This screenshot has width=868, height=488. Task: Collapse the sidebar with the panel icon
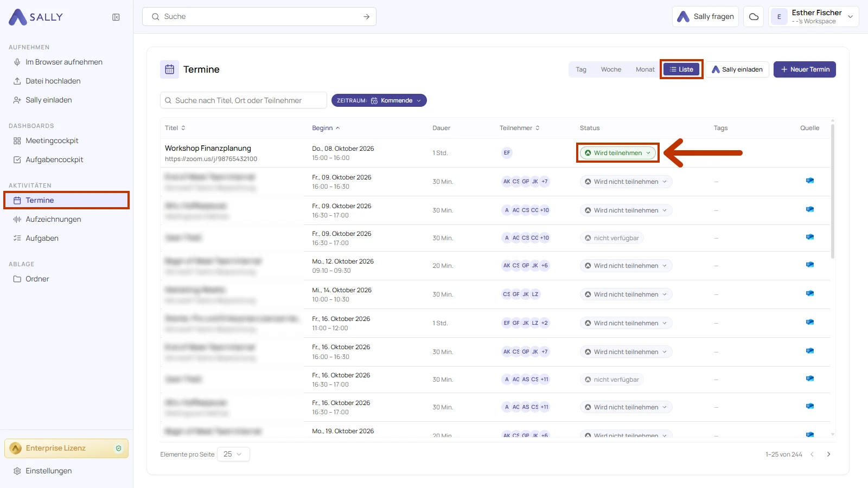tap(116, 17)
